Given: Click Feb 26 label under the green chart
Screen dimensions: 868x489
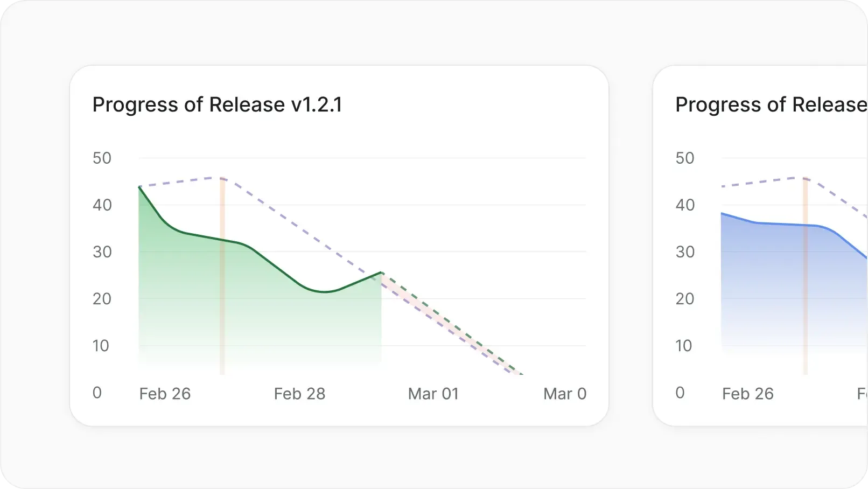Looking at the screenshot, I should (165, 394).
